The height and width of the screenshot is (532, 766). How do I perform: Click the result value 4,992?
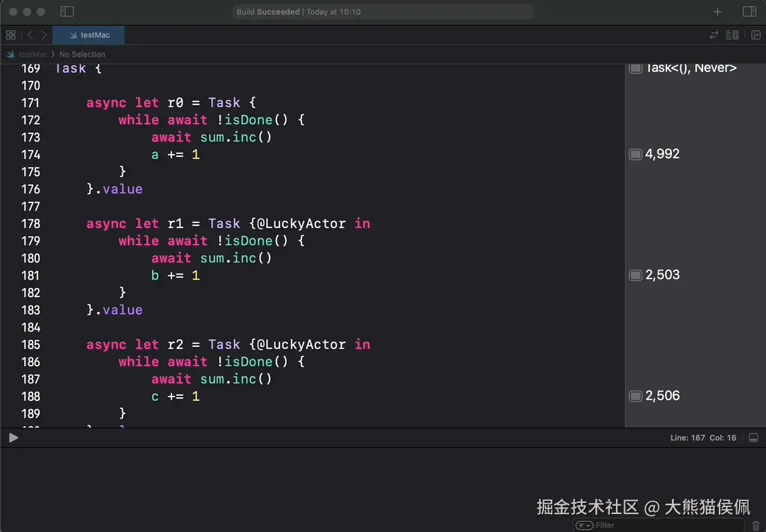(662, 154)
